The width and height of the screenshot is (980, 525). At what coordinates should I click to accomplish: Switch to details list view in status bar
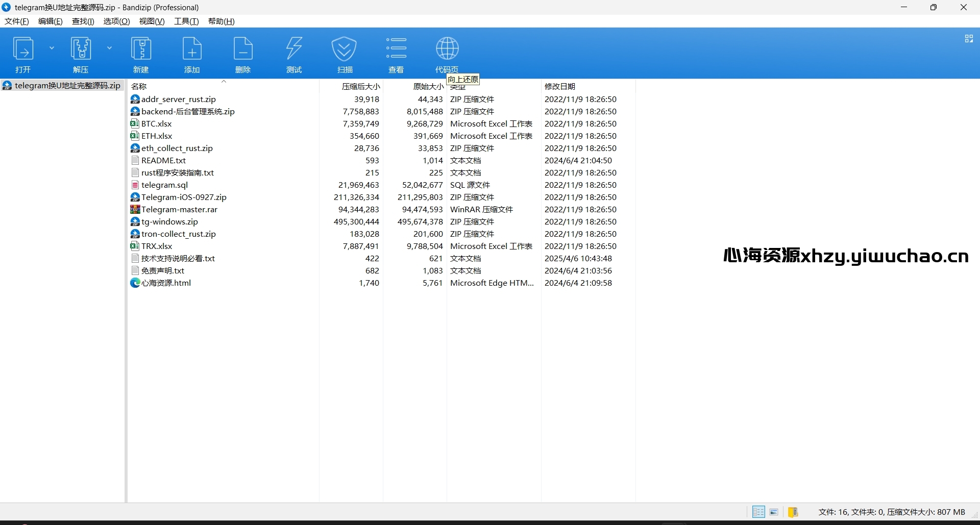[x=758, y=512]
